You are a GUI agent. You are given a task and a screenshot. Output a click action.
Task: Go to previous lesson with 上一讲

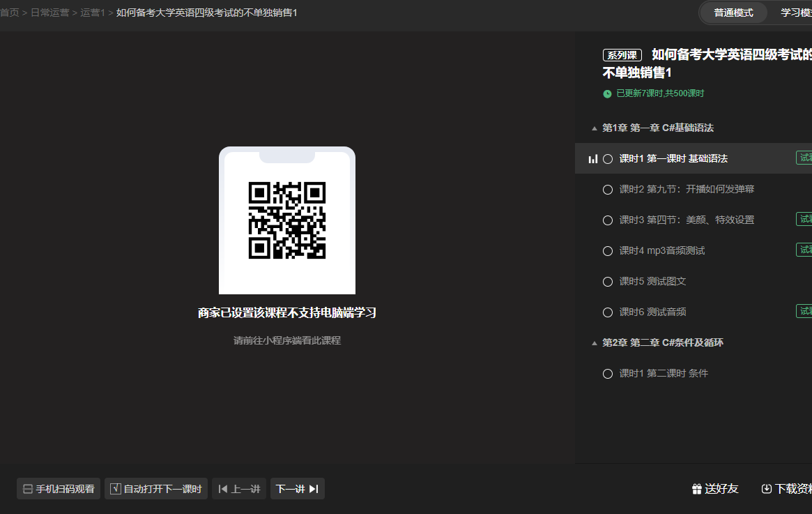239,489
